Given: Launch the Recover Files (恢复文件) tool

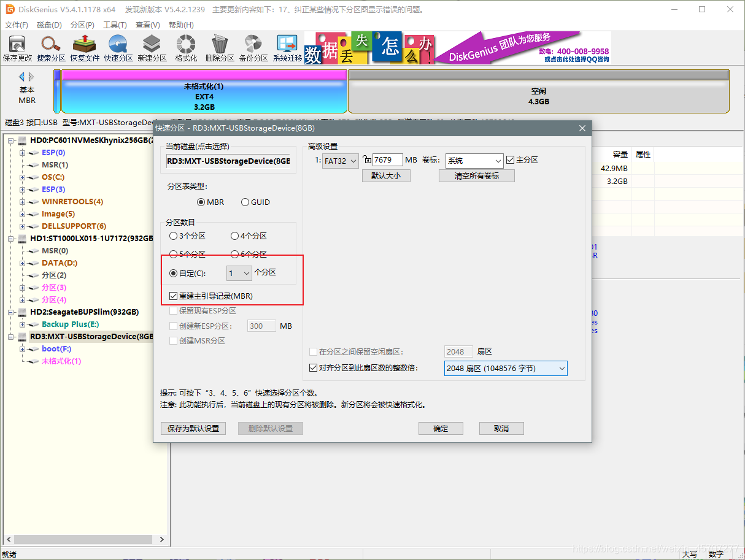Looking at the screenshot, I should point(85,48).
